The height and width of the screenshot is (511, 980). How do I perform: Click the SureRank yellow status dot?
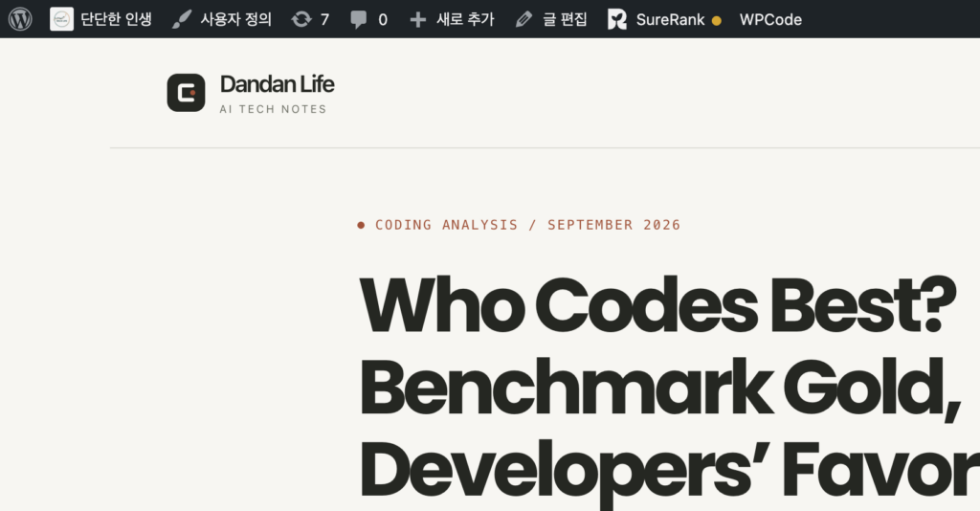716,21
